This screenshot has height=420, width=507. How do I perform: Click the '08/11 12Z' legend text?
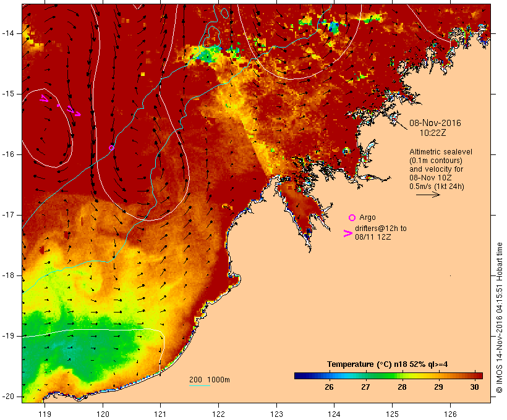[373, 237]
